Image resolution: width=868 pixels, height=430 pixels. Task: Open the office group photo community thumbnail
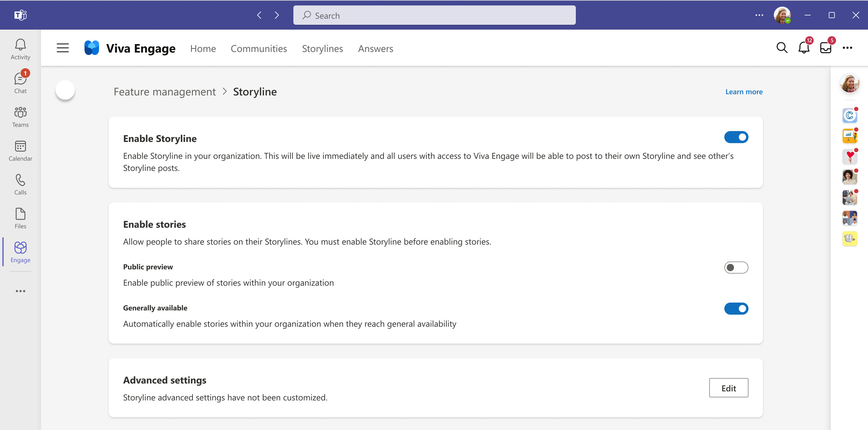point(850,197)
